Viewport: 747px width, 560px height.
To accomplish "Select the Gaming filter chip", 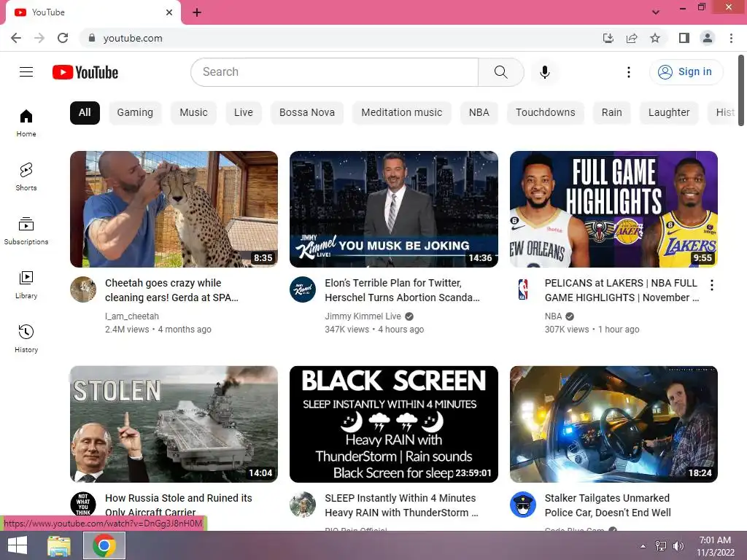I will 135,113.
